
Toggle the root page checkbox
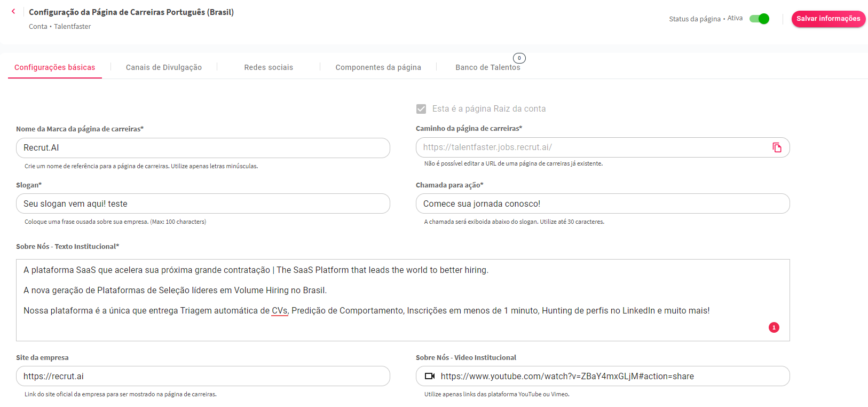[421, 109]
